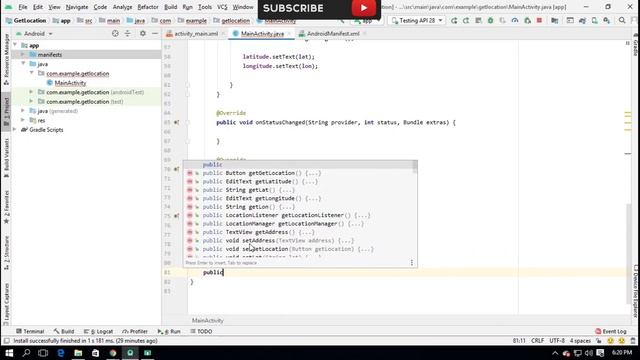Screen dimensions: 640x360
Task: Open Project Structure folder icon in toolbar
Action: click(554, 20)
